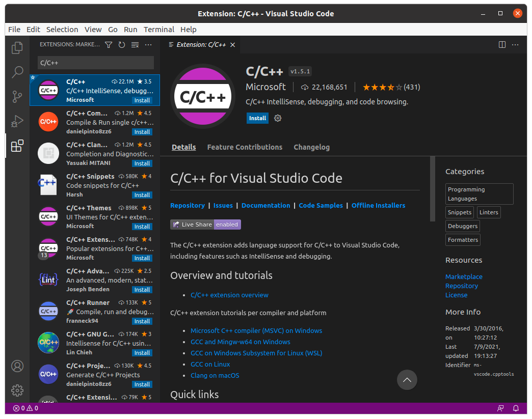Install the C/C++ Snippets extension
Image resolution: width=532 pixels, height=419 pixels.
142,195
